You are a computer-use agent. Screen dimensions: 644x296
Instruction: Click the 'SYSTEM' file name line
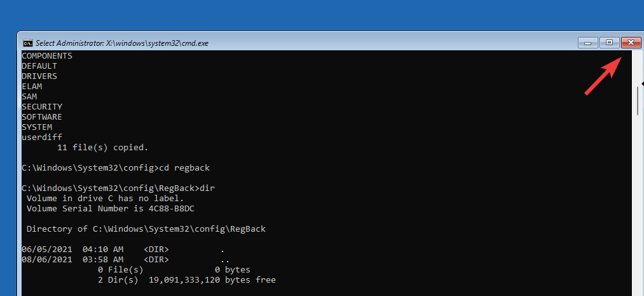click(x=37, y=127)
